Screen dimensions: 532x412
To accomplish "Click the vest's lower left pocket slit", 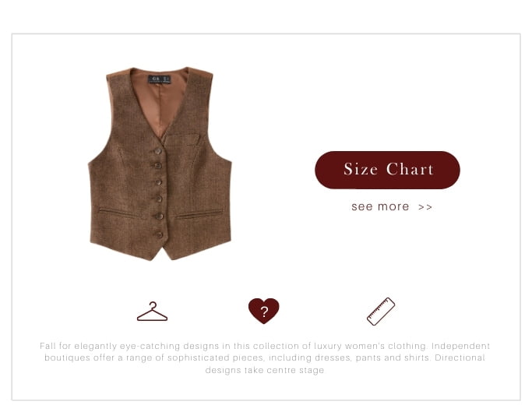I will coord(118,213).
